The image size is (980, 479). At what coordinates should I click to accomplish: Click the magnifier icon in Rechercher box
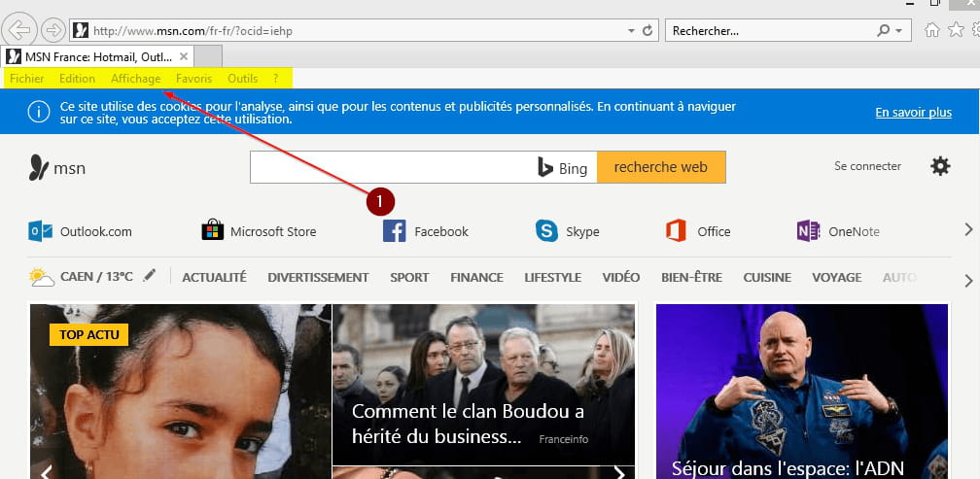point(884,30)
